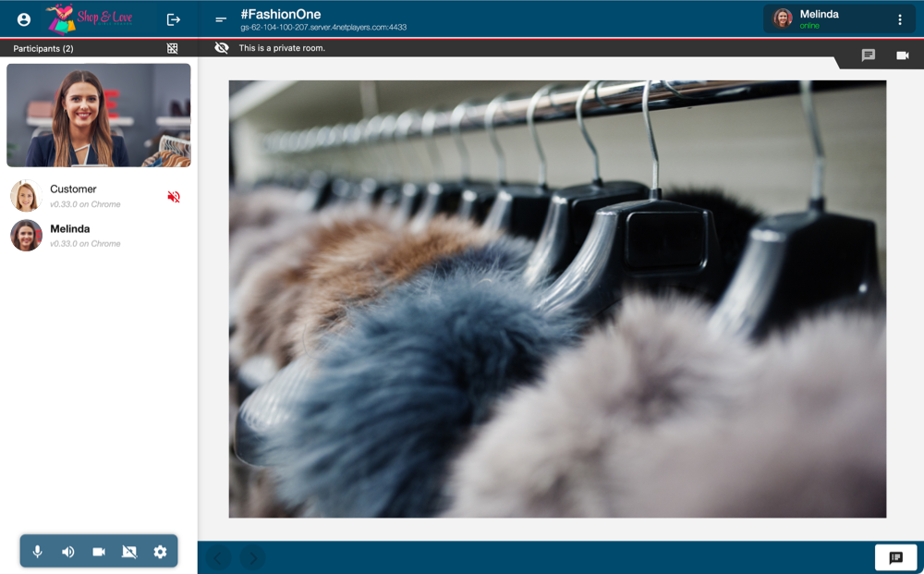Open the video panel icon at top right
The height and width of the screenshot is (574, 924).
pyautogui.click(x=902, y=55)
